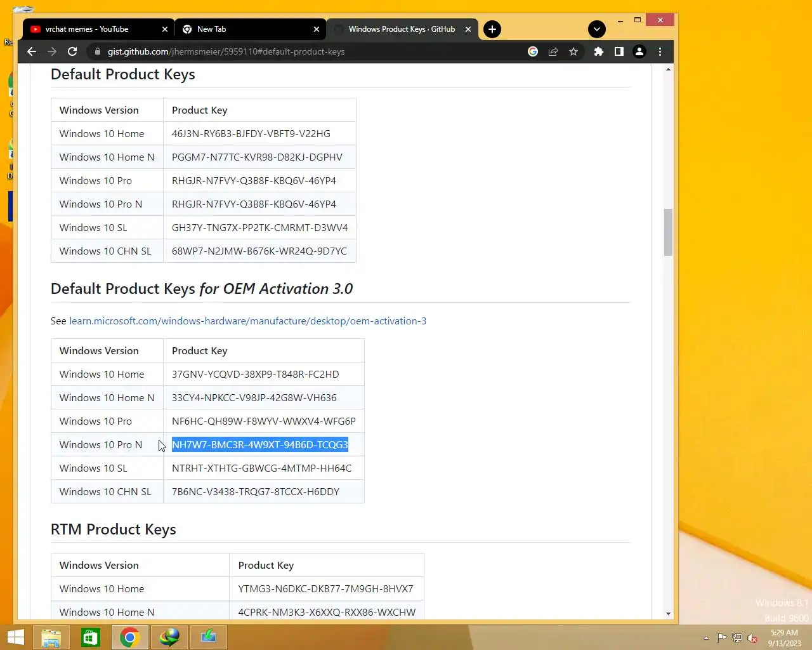Viewport: 812px width, 650px height.
Task: Click Windows 10 SL in OEM Activation table
Action: click(x=93, y=468)
